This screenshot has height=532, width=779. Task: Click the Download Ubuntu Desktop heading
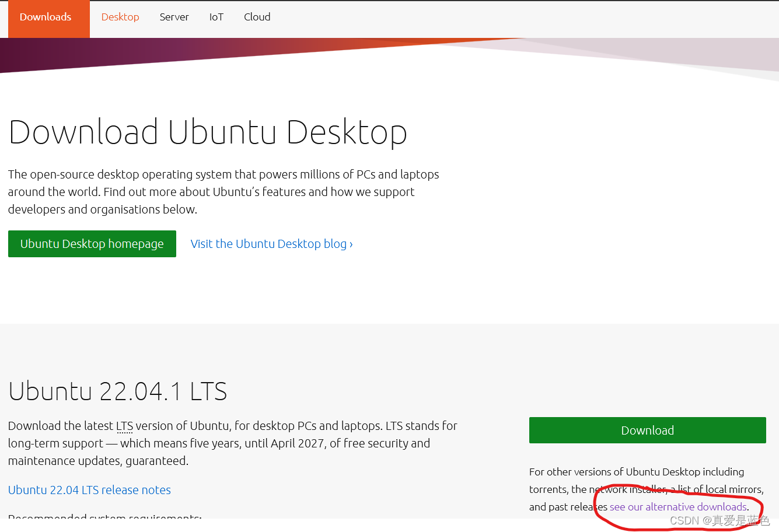click(x=208, y=132)
